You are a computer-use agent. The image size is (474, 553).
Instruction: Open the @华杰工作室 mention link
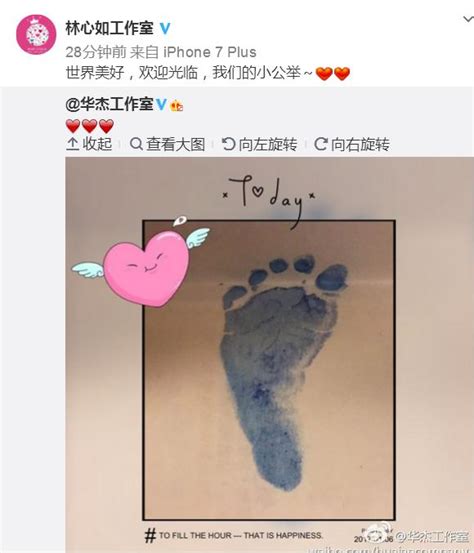tap(109, 104)
